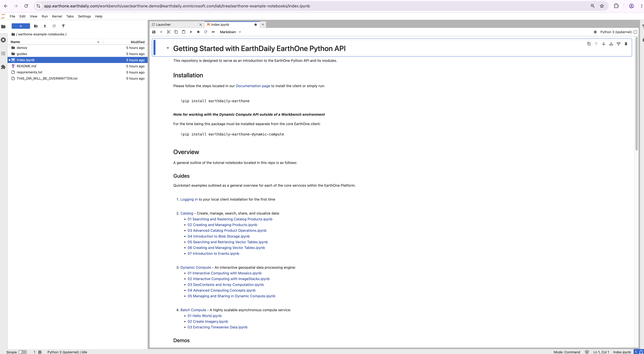Open the View menu
644x354 pixels.
pyautogui.click(x=34, y=16)
